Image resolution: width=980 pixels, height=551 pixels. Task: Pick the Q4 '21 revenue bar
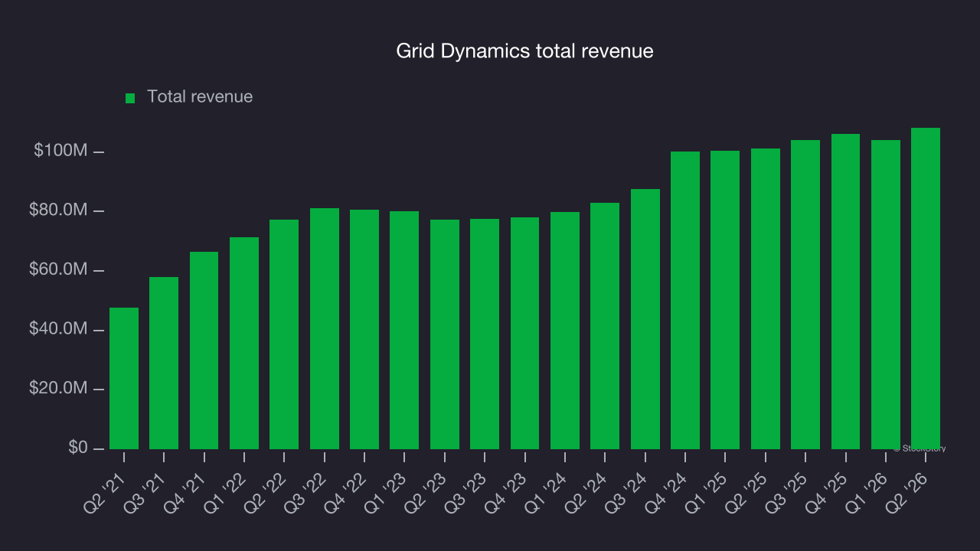(204, 350)
